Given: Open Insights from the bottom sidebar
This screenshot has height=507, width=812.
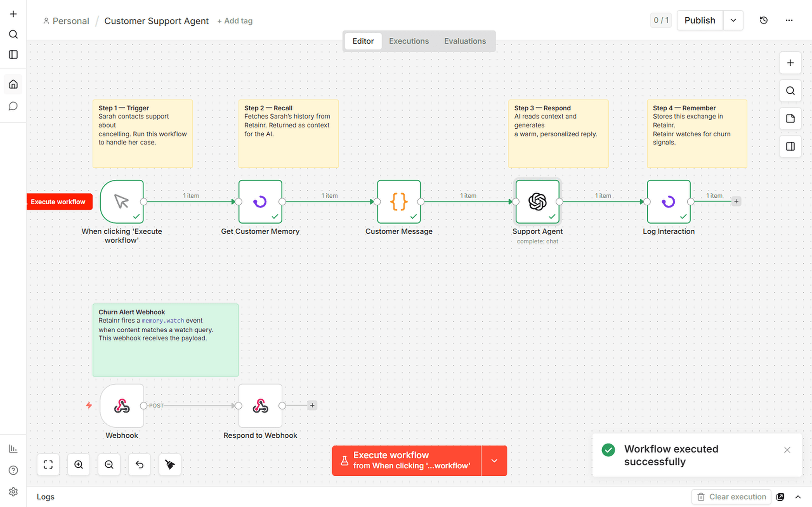Looking at the screenshot, I should [13, 449].
